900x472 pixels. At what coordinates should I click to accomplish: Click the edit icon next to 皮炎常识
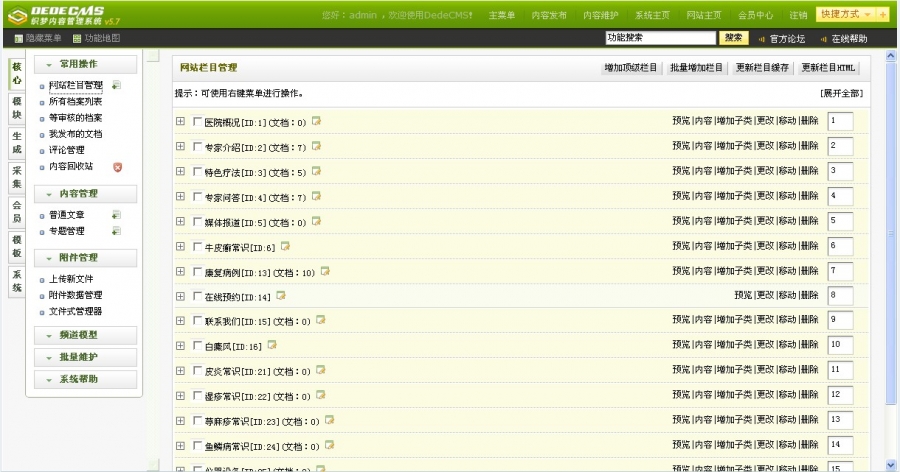click(321, 370)
